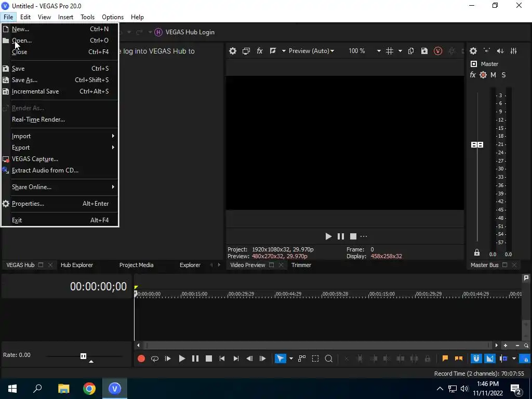Toggle split screen view icon in preview
Viewport: 532px width, 399px height.
coord(273,51)
